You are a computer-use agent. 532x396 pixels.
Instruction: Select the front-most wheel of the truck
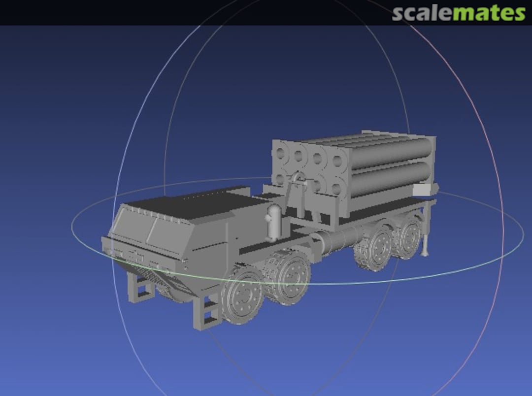pyautogui.click(x=242, y=295)
